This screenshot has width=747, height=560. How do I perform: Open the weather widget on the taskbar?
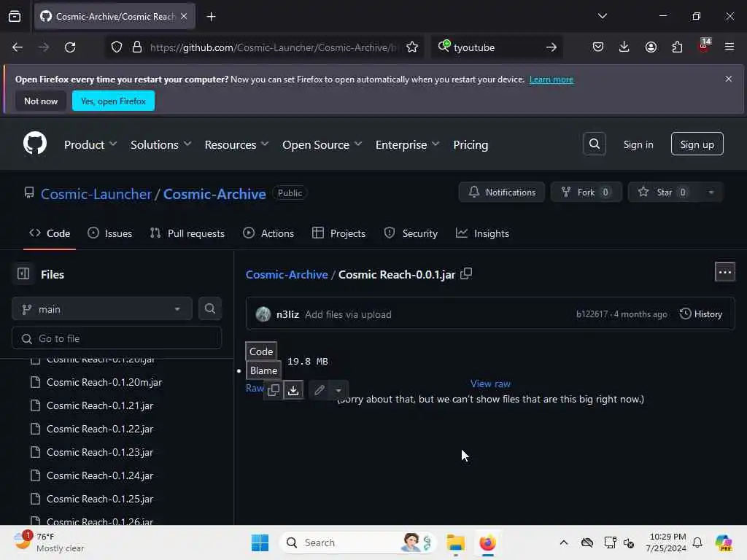(x=49, y=542)
